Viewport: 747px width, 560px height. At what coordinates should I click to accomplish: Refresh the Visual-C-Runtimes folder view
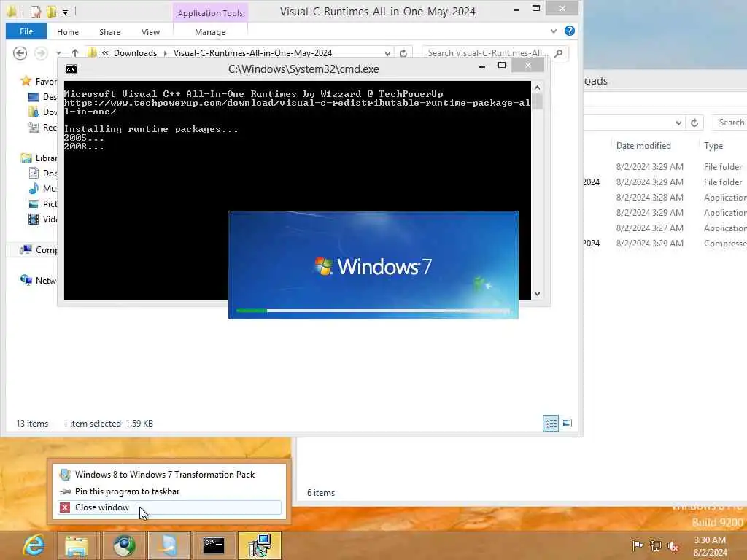click(403, 53)
